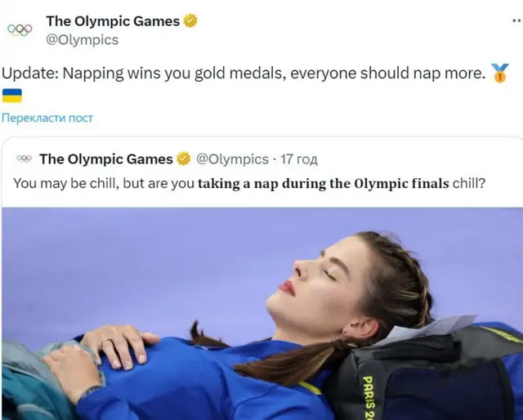Screen dimensions: 523x420
Task: Click the verified badge inside the quoted post
Action: click(x=185, y=159)
